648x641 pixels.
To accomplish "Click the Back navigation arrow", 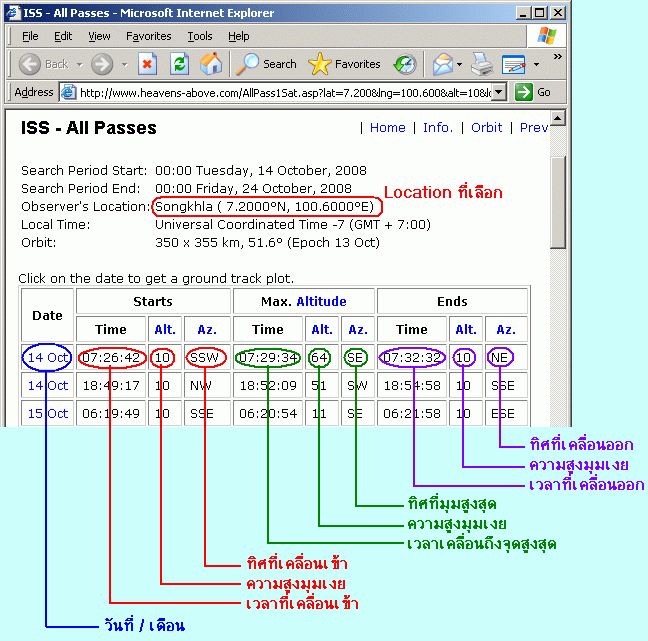I will point(30,64).
